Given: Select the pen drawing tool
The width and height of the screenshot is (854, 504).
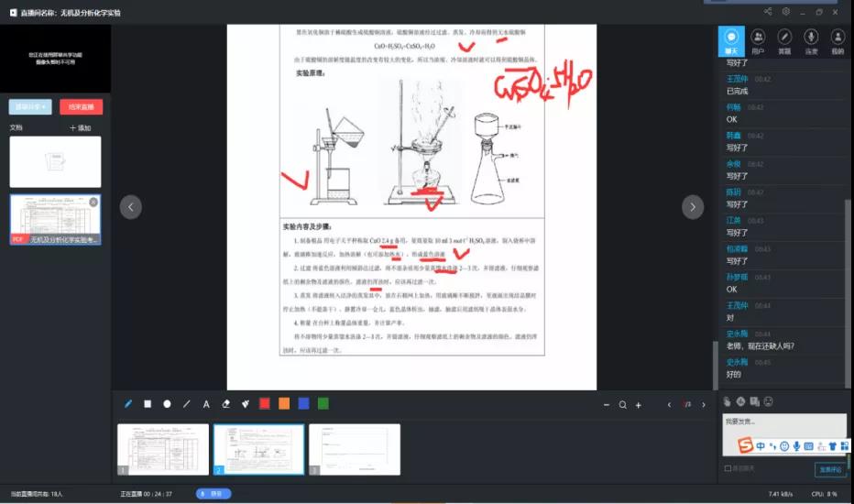Looking at the screenshot, I should point(128,404).
